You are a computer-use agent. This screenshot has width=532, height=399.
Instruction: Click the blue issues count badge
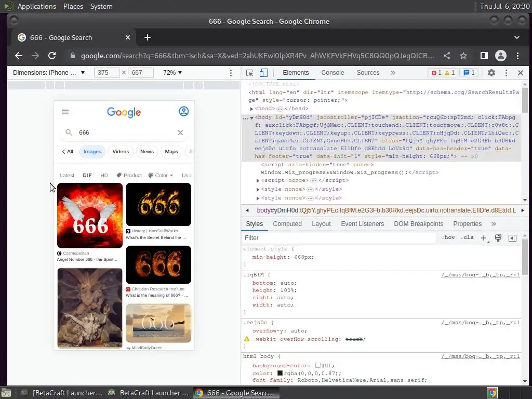(469, 73)
